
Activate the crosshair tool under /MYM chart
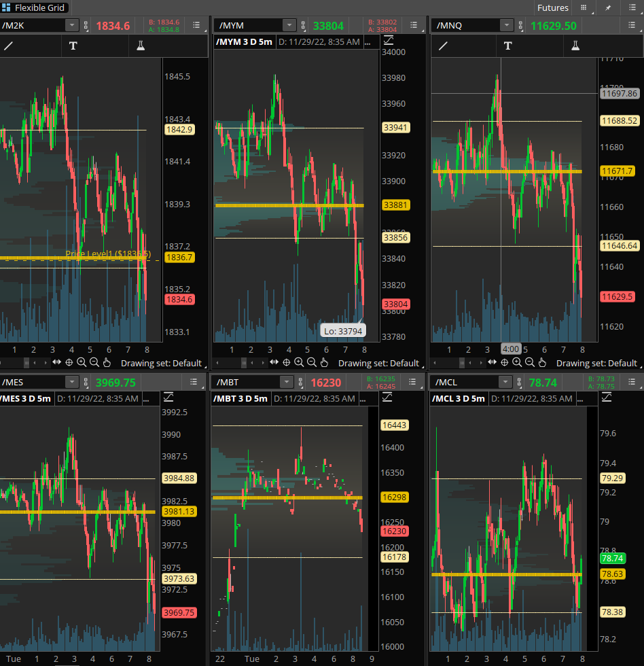[287, 362]
